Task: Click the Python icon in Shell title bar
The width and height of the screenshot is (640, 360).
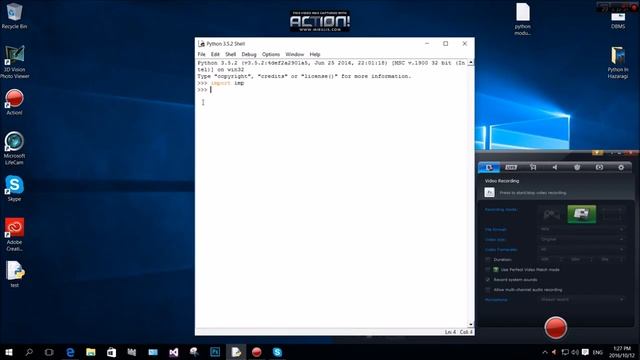Action: click(x=201, y=44)
